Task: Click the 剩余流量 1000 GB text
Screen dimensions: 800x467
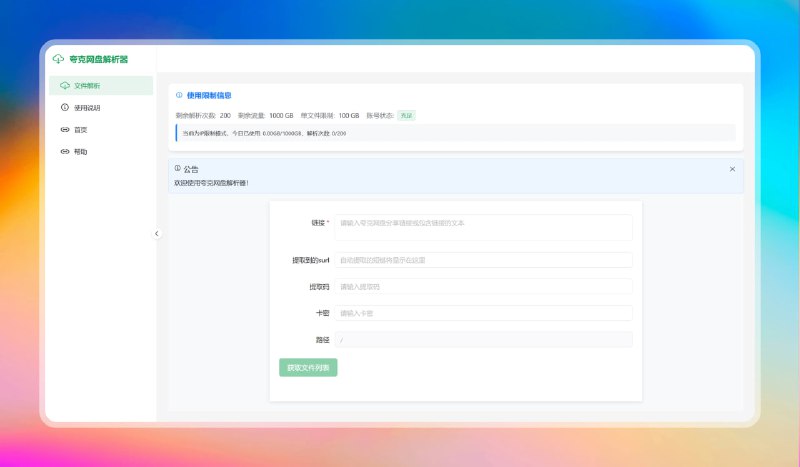Action: point(265,116)
